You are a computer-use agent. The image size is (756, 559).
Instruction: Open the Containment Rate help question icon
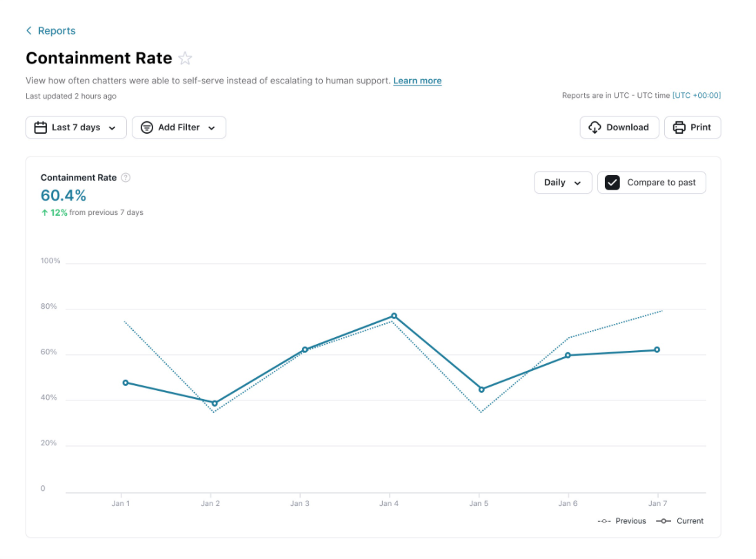(126, 178)
